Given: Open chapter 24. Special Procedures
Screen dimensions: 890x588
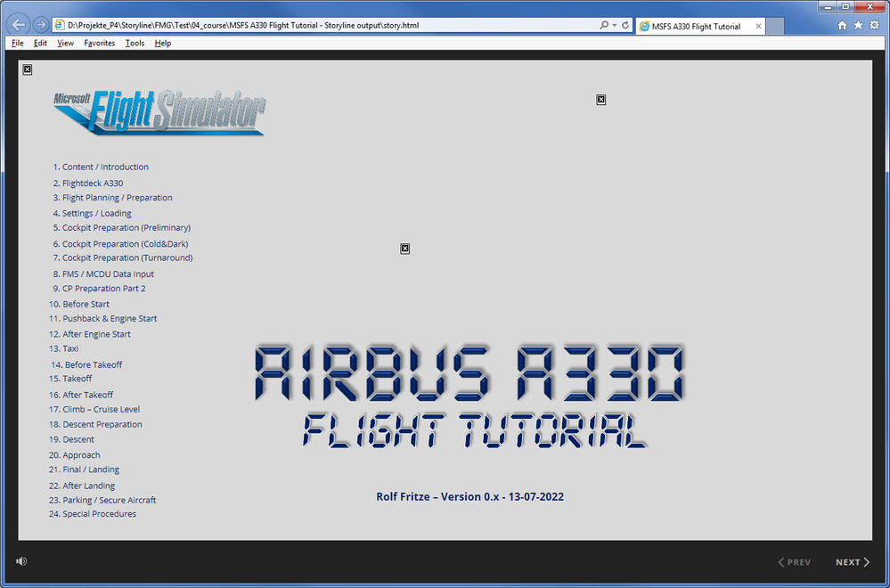Looking at the screenshot, I should 93,514.
